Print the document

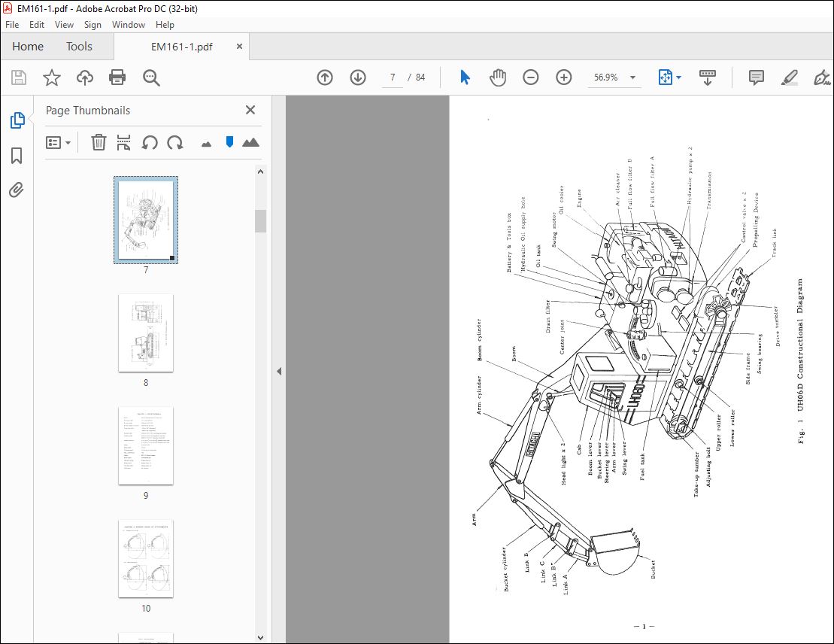click(117, 77)
